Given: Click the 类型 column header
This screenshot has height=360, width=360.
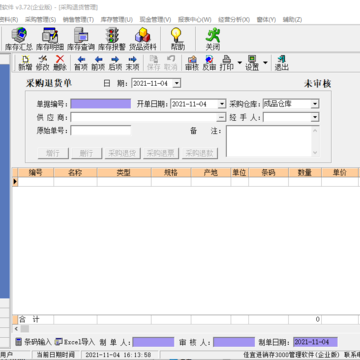Looking at the screenshot, I should pos(124,172).
